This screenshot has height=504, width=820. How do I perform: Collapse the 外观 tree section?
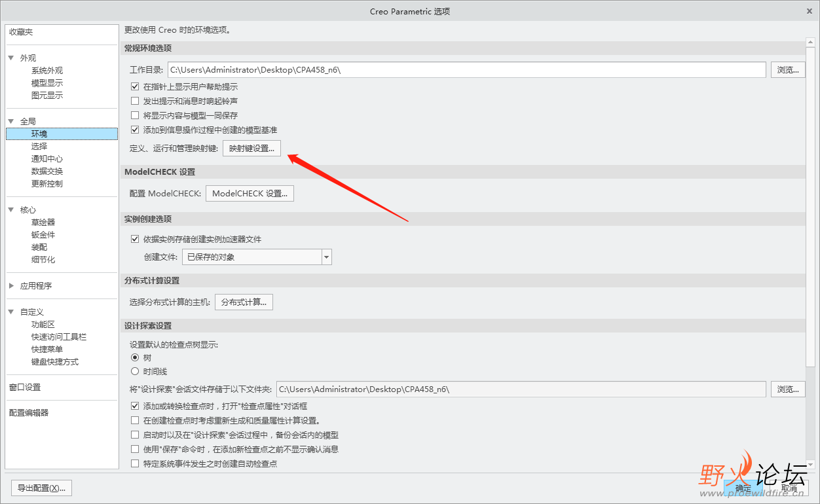[x=11, y=58]
